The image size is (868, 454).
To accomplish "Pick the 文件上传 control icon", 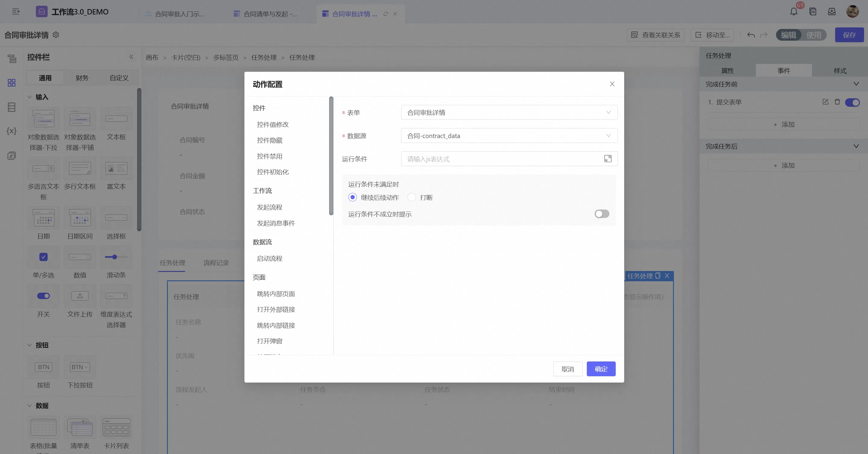I will coord(80,296).
